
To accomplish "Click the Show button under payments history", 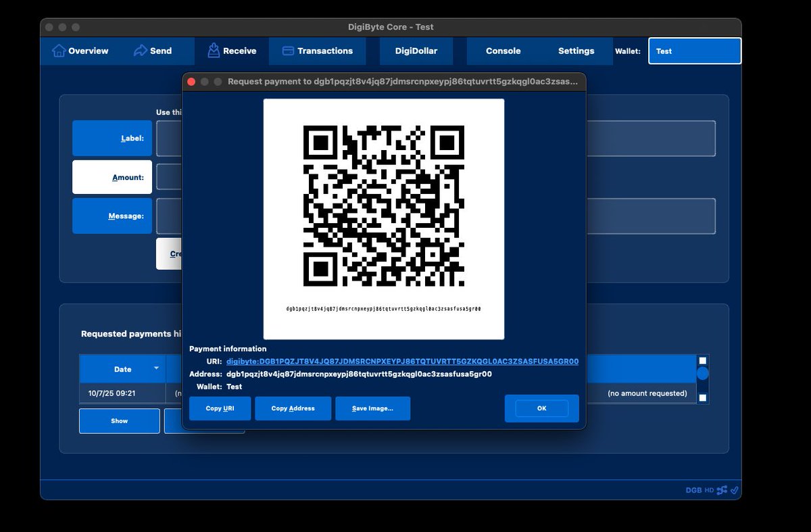I will click(120, 421).
